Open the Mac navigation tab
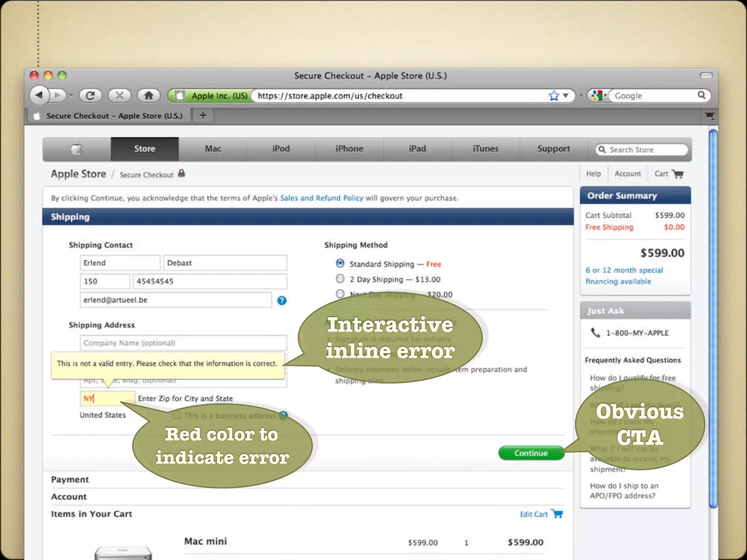The height and width of the screenshot is (560, 747). [x=213, y=149]
